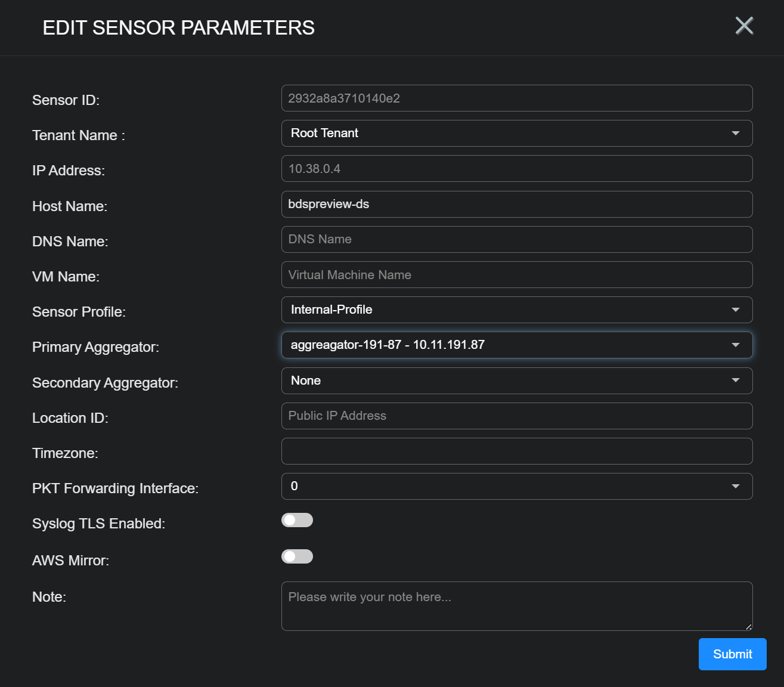Open the Root Tenant dropdown
Viewport: 784px width, 687px height.
point(516,134)
